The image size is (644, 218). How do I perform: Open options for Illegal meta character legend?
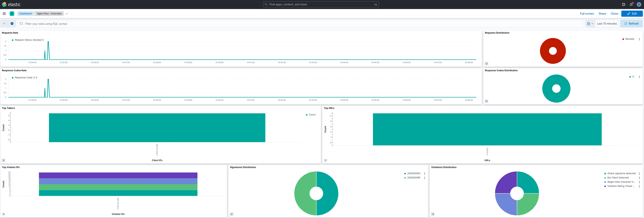click(x=639, y=182)
